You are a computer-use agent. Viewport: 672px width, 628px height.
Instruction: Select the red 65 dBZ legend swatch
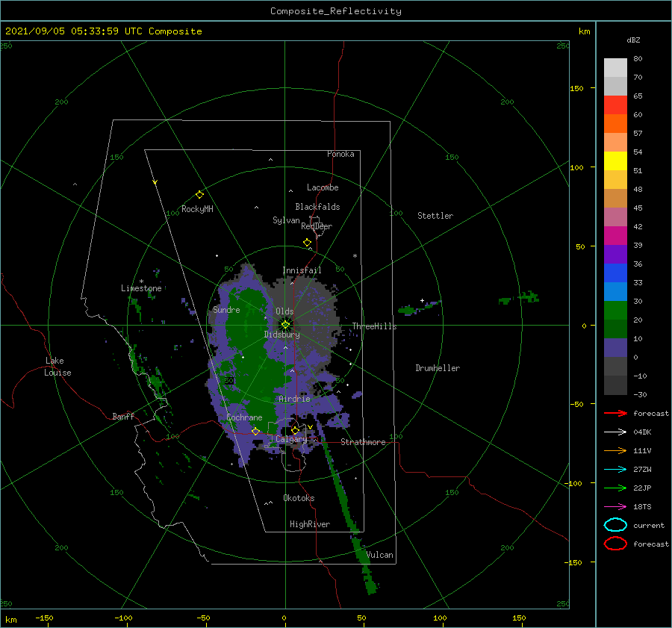pyautogui.click(x=615, y=105)
